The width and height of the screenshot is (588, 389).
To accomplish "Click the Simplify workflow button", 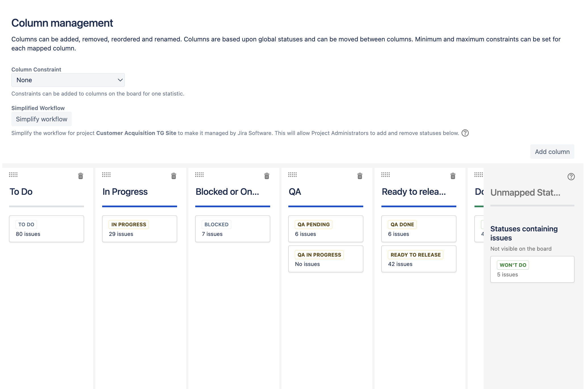I will 41,119.
